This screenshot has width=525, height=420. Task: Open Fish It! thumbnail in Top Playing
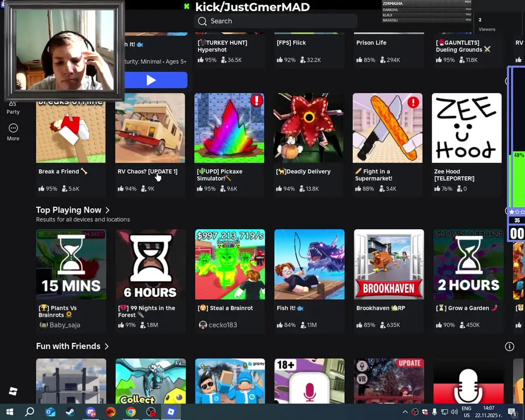pyautogui.click(x=309, y=264)
